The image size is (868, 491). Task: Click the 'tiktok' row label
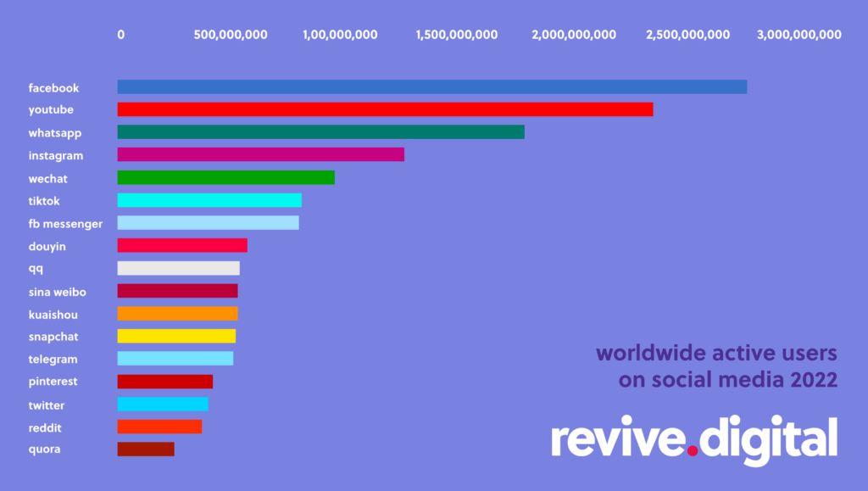tap(44, 201)
